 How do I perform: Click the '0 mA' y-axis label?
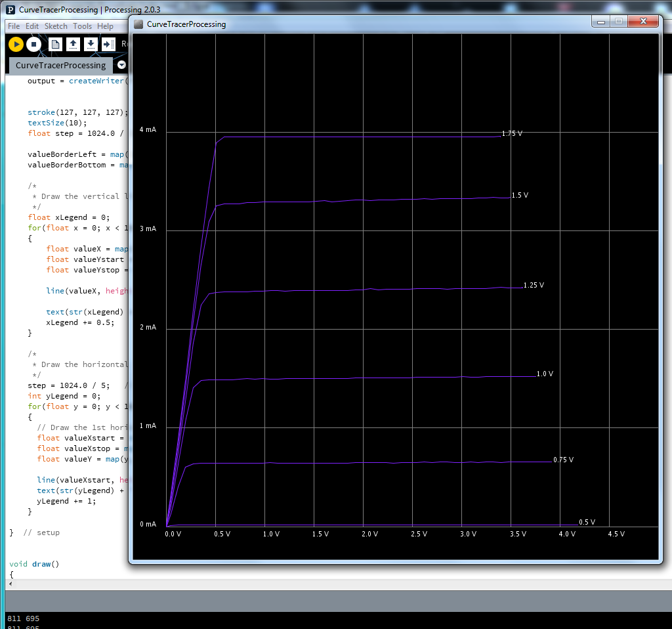pyautogui.click(x=148, y=524)
